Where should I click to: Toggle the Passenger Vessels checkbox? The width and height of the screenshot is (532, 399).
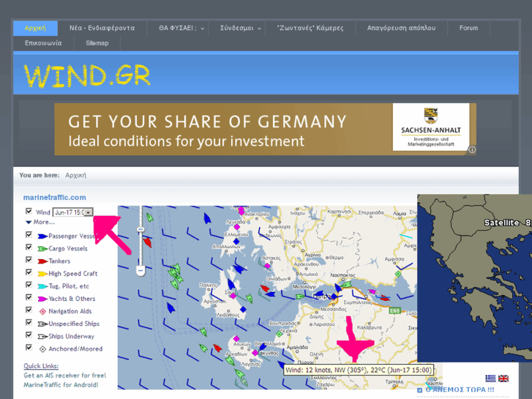(29, 235)
